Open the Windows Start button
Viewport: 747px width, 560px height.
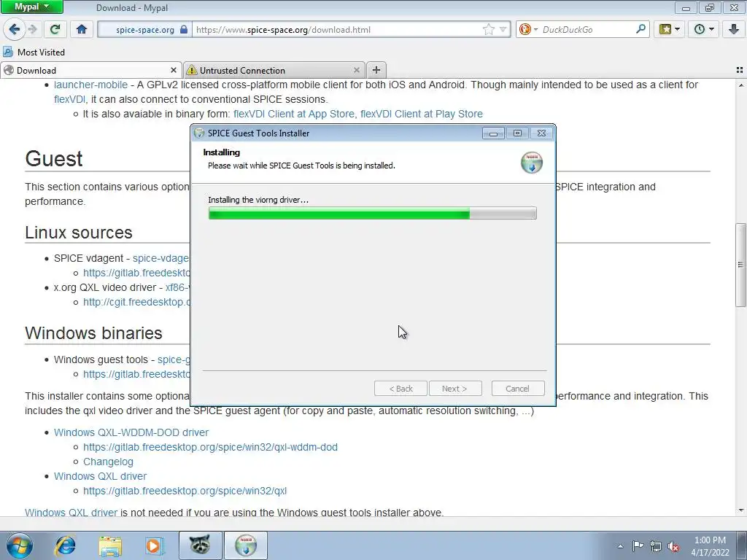pos(19,545)
